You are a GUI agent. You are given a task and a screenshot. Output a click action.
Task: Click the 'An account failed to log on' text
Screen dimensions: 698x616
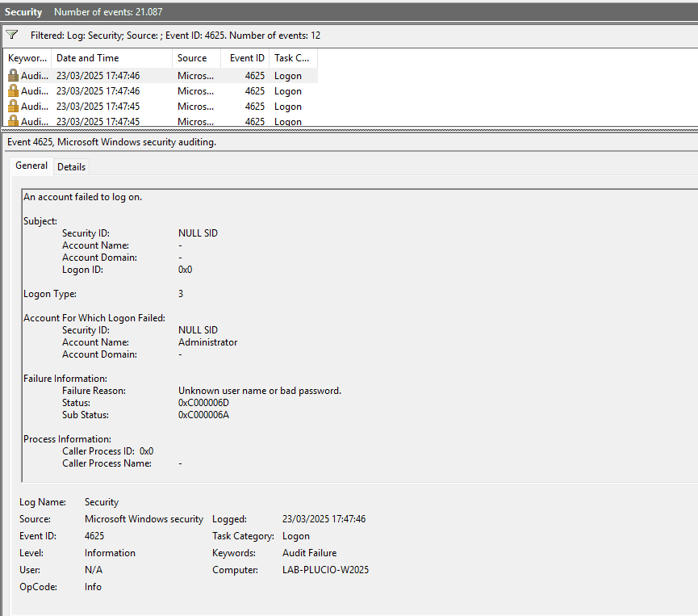tap(83, 197)
